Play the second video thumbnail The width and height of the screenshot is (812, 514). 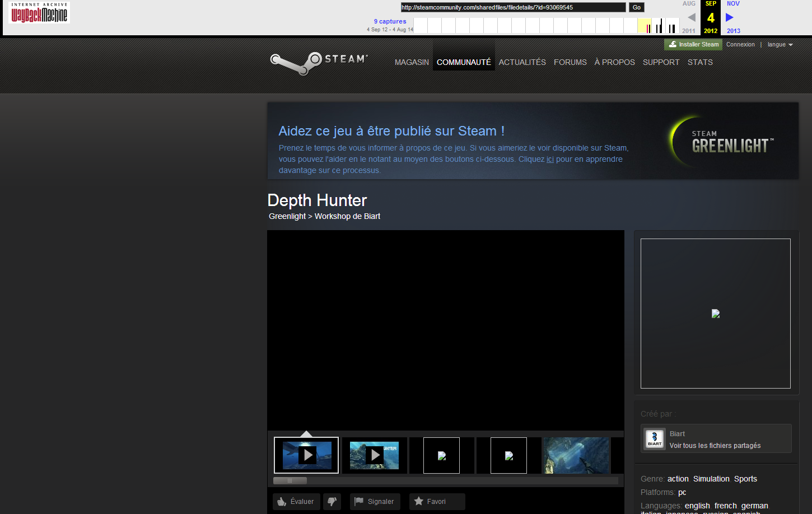pos(374,455)
